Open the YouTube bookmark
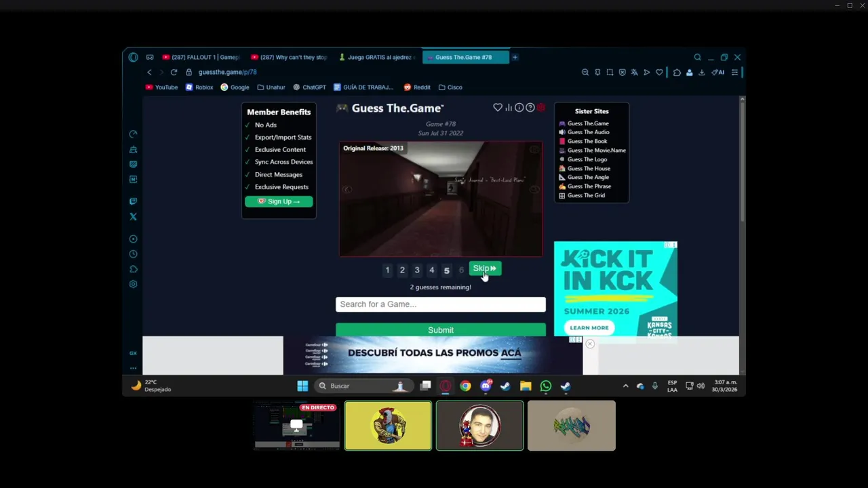The width and height of the screenshot is (868, 488). coord(161,87)
